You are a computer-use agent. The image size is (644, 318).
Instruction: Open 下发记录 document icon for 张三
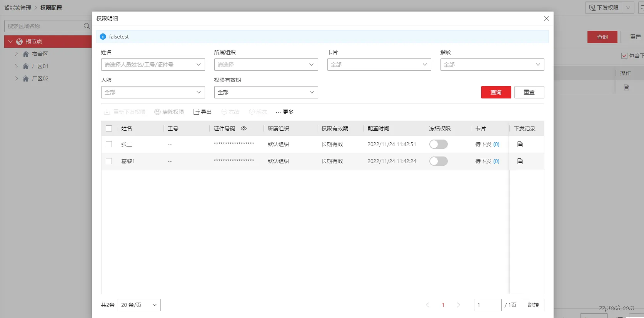pyautogui.click(x=520, y=144)
